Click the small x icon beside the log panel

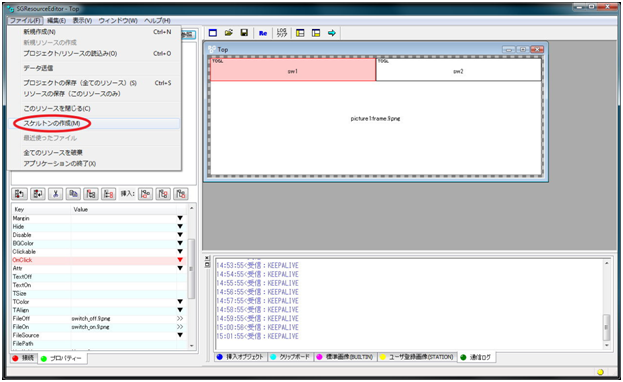[x=207, y=258]
